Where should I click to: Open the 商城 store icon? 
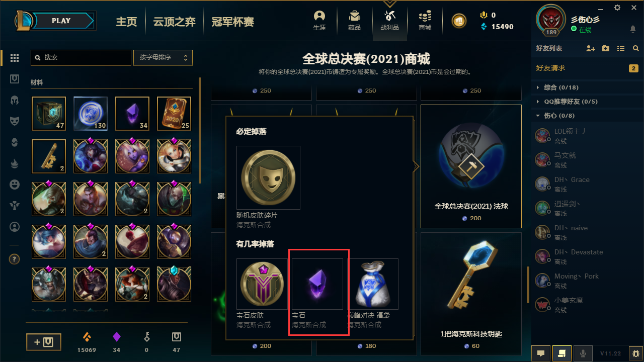coord(425,21)
